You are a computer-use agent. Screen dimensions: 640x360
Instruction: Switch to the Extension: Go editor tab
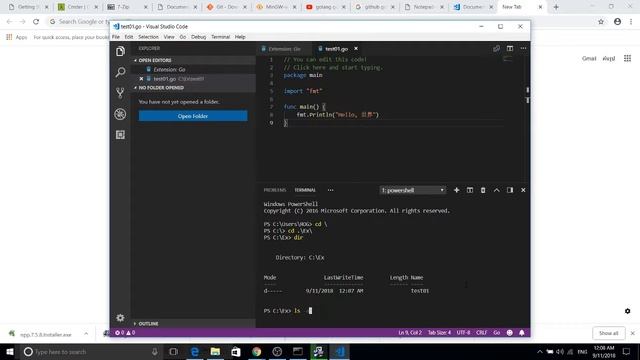(284, 49)
